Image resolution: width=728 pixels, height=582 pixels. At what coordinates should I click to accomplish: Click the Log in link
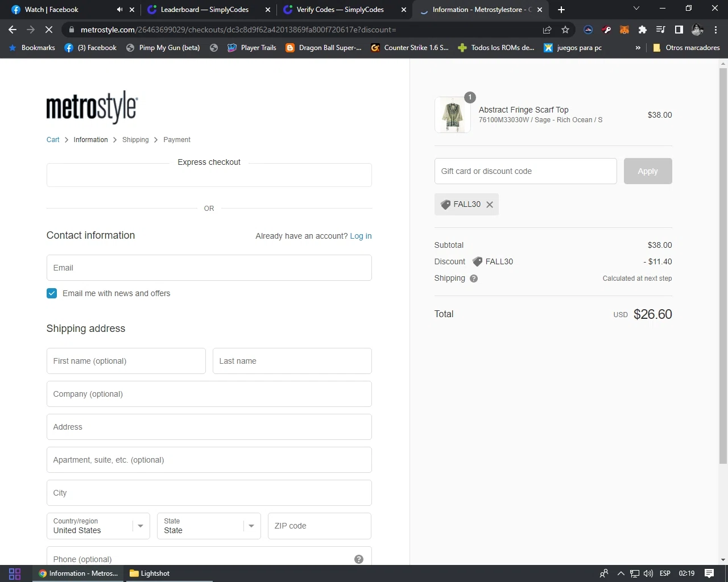pos(361,236)
